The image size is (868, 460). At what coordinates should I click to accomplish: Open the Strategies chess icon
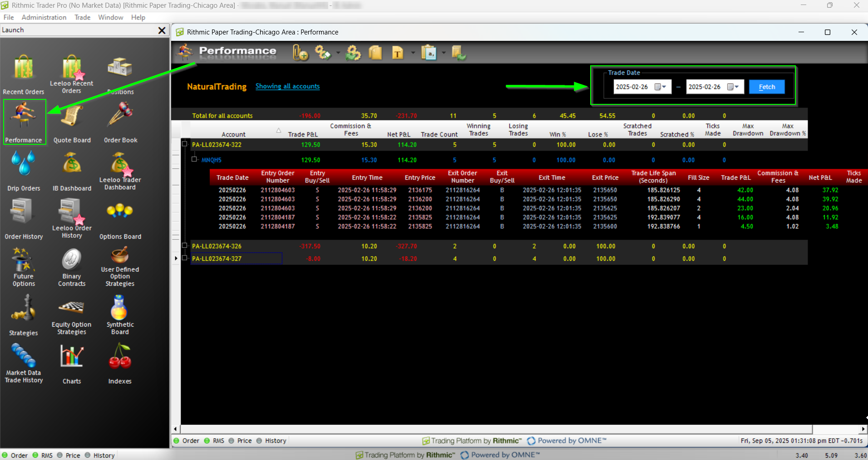pos(24,315)
